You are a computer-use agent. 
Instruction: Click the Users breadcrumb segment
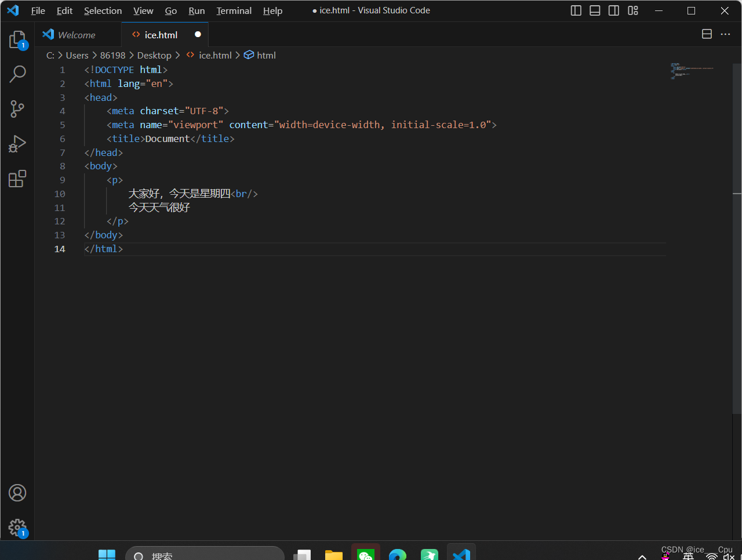pyautogui.click(x=77, y=55)
